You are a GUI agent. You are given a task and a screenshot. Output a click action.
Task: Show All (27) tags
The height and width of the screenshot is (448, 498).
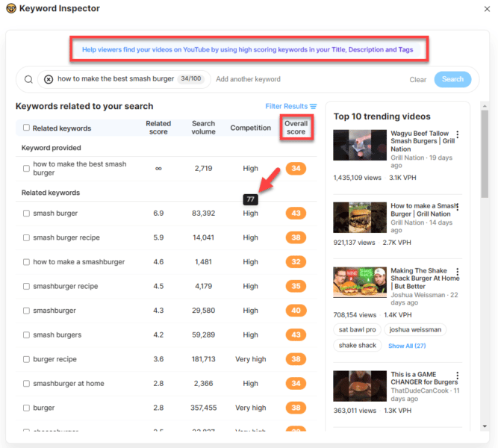coord(407,346)
